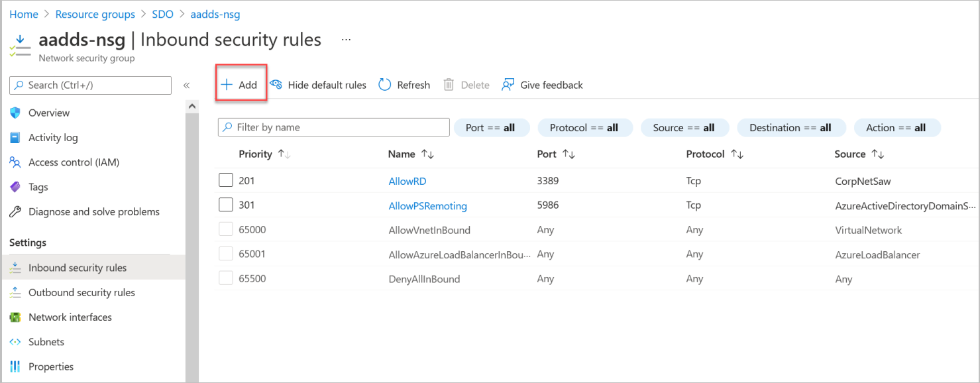Open Diagnose and solve problems
This screenshot has width=980, height=383.
pyautogui.click(x=94, y=212)
